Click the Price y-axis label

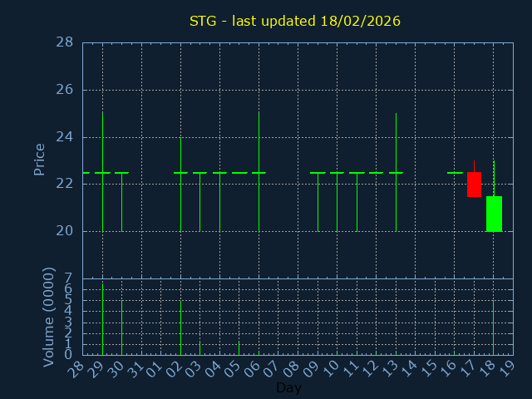(x=39, y=159)
